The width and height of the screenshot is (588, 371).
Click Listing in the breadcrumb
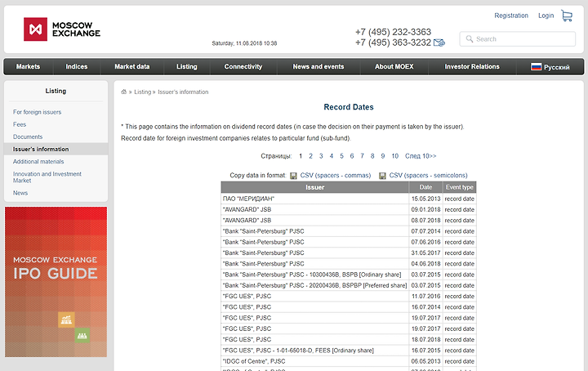pos(142,92)
